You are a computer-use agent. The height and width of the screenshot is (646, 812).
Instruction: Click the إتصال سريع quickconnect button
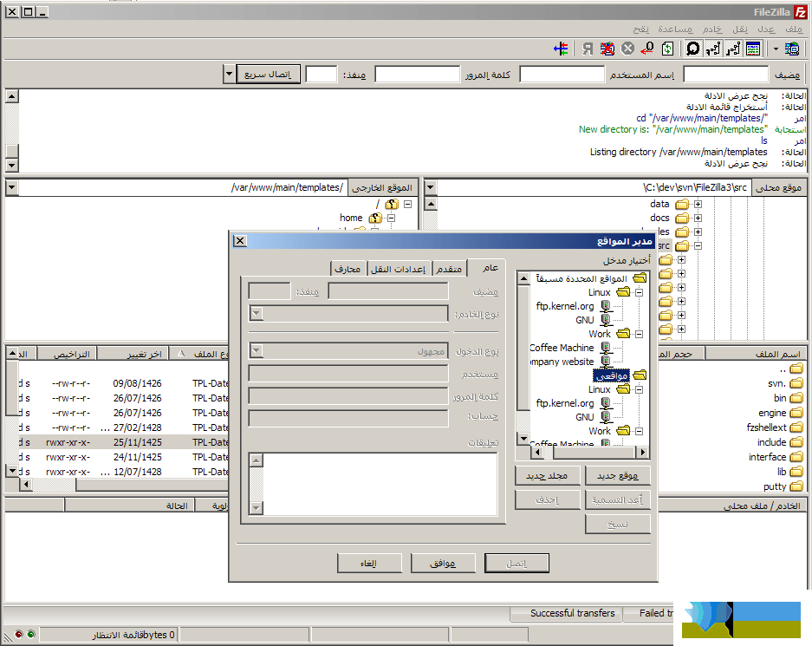pos(269,74)
